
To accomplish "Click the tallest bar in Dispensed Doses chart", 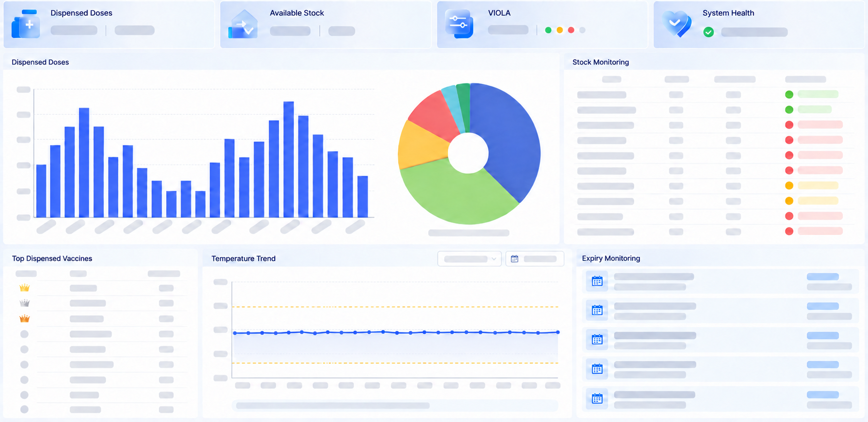I will coord(289,159).
